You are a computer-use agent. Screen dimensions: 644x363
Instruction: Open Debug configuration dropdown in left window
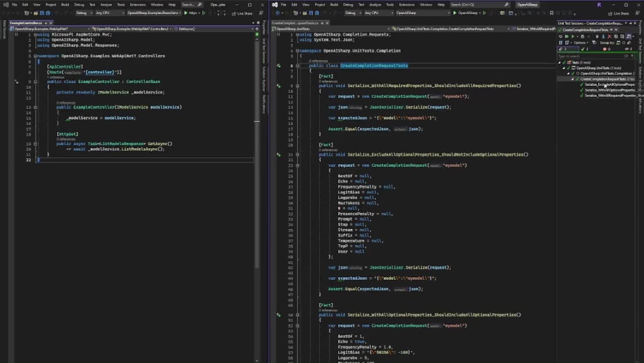point(84,13)
